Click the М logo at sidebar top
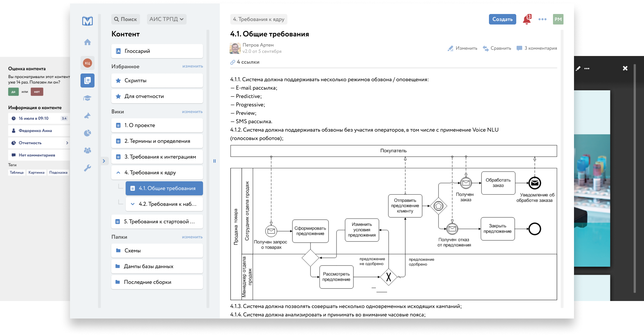Screen dimensions: 644x336 pyautogui.click(x=87, y=21)
